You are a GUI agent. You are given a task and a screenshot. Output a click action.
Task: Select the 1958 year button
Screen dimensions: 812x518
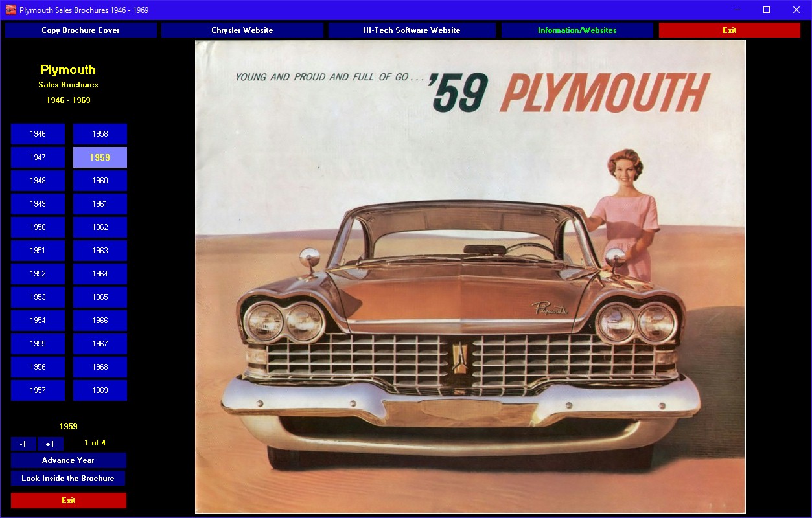pyautogui.click(x=100, y=134)
